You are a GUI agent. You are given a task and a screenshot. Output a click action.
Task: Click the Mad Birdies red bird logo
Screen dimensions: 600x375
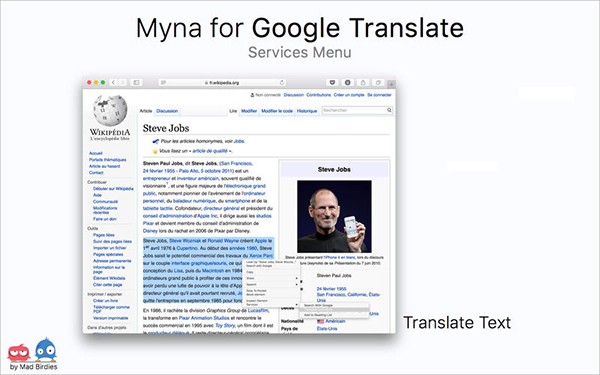[18, 352]
